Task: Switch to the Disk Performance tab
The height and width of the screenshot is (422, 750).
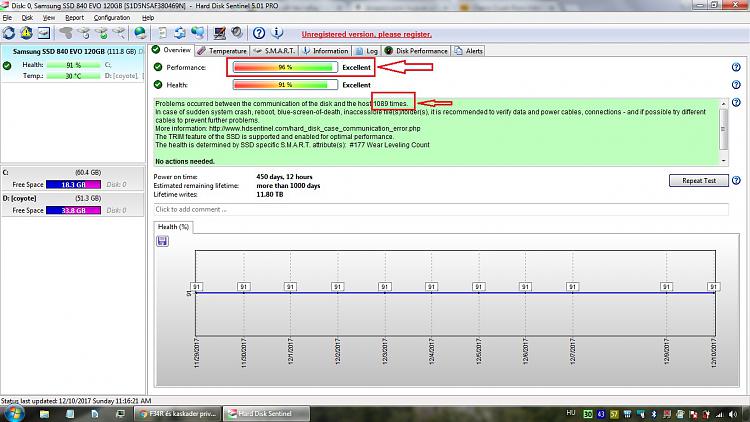Action: (x=416, y=51)
